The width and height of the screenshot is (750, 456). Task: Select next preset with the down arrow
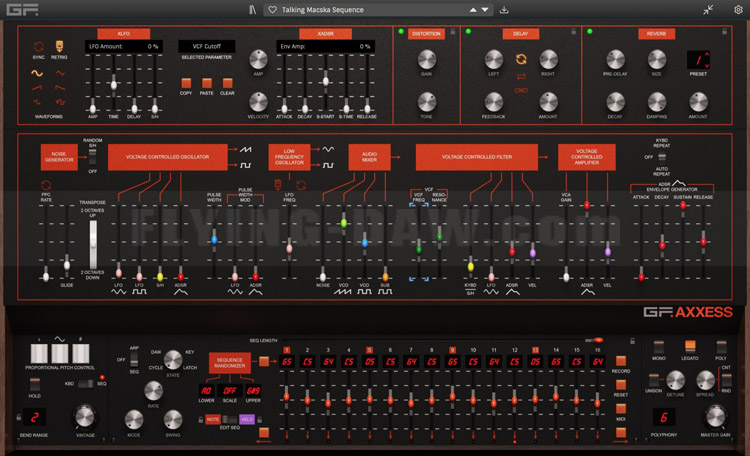tap(485, 10)
